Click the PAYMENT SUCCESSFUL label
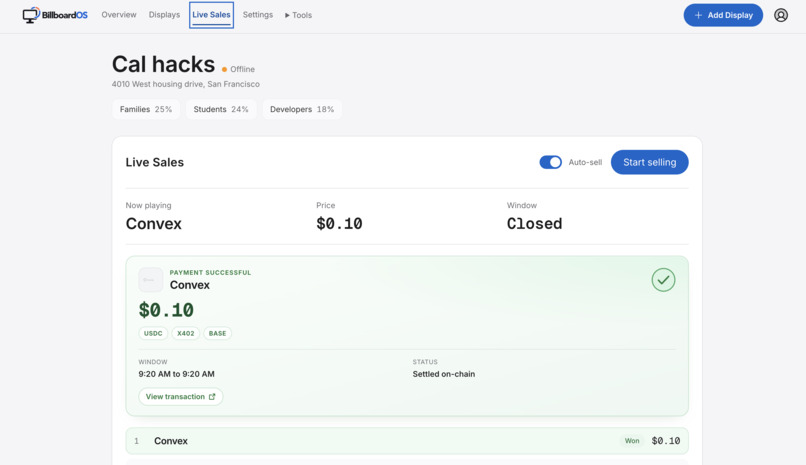 point(210,273)
